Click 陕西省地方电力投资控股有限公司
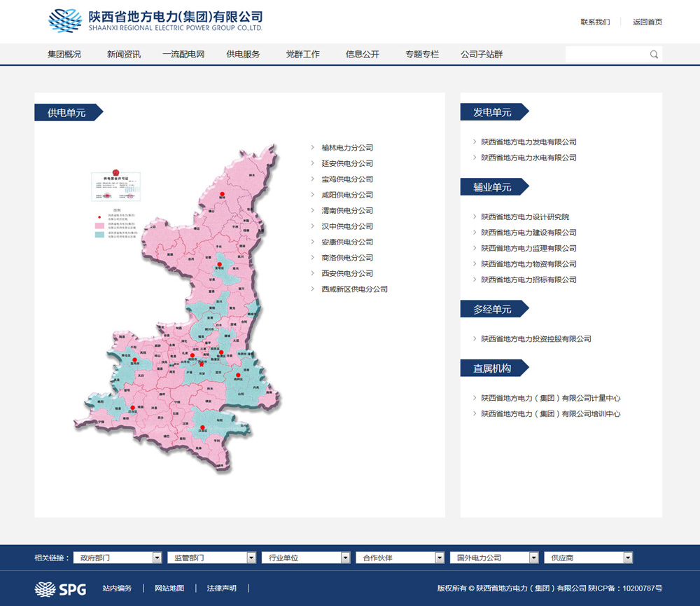The height and width of the screenshot is (606, 700). (x=535, y=339)
